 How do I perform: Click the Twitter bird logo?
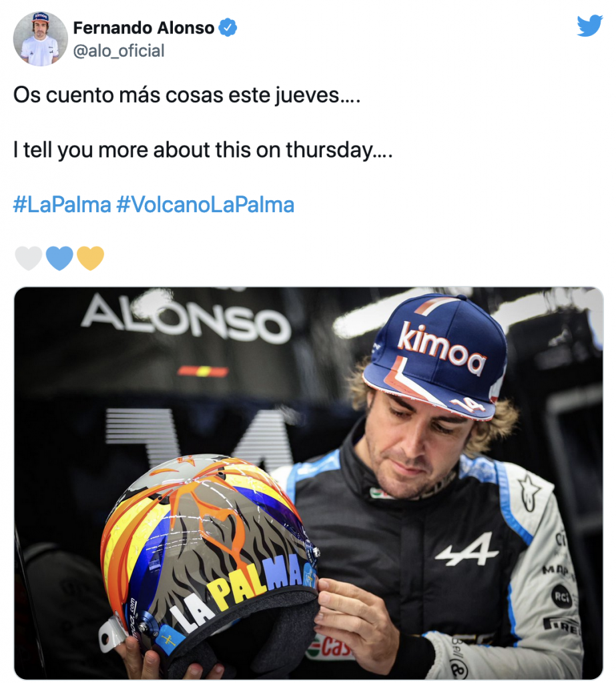pyautogui.click(x=589, y=26)
